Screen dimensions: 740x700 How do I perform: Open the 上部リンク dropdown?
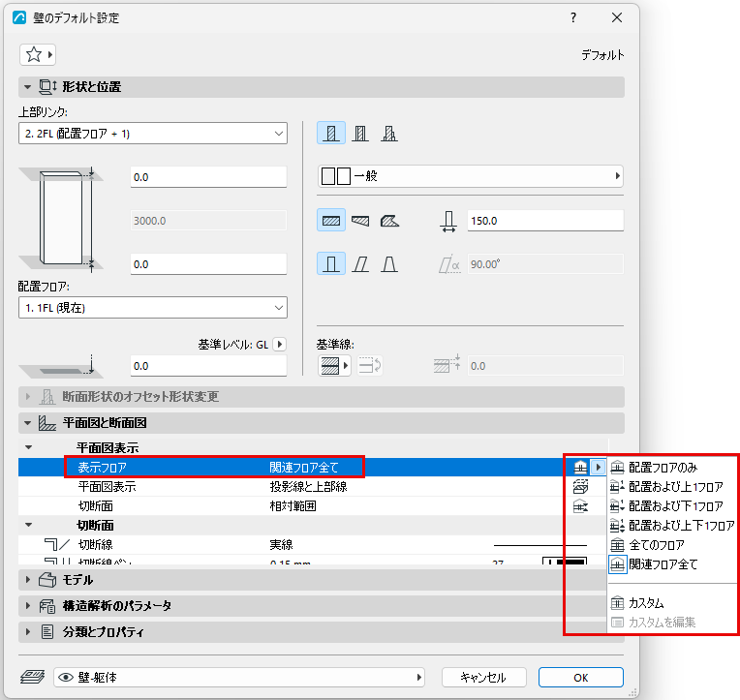[153, 134]
